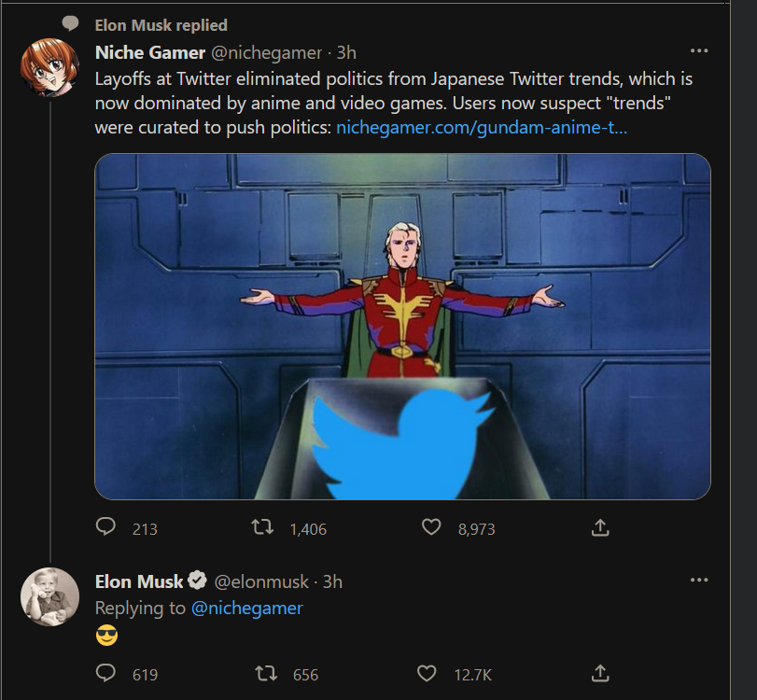Click the @nichegamer handle in header
Screen dimensions: 757x700
267,52
